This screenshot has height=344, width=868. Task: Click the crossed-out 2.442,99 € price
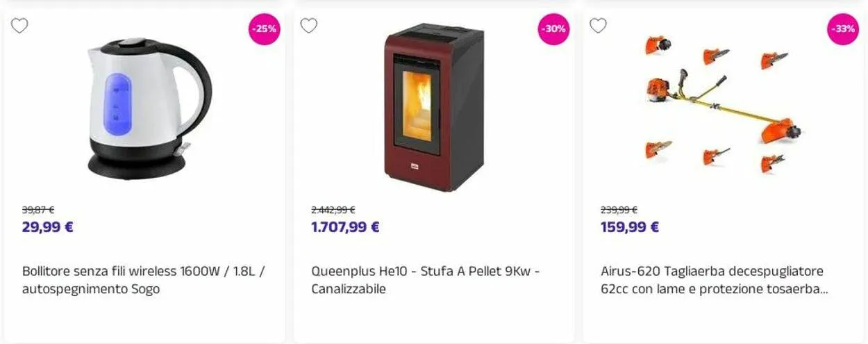tap(333, 210)
